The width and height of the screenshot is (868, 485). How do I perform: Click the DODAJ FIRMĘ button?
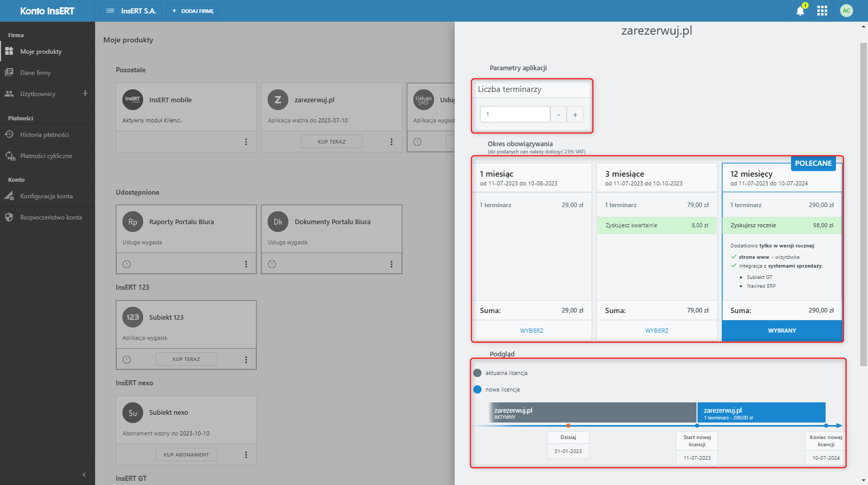192,11
